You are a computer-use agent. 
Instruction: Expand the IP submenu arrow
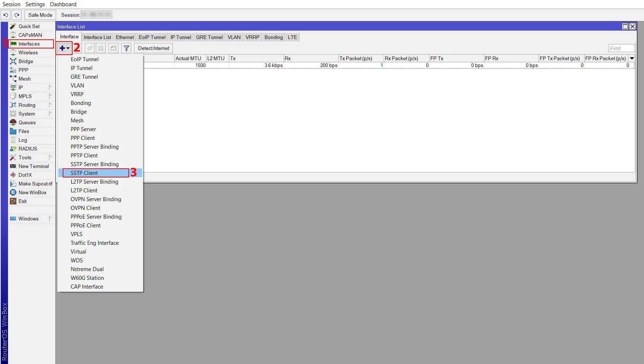(51, 87)
